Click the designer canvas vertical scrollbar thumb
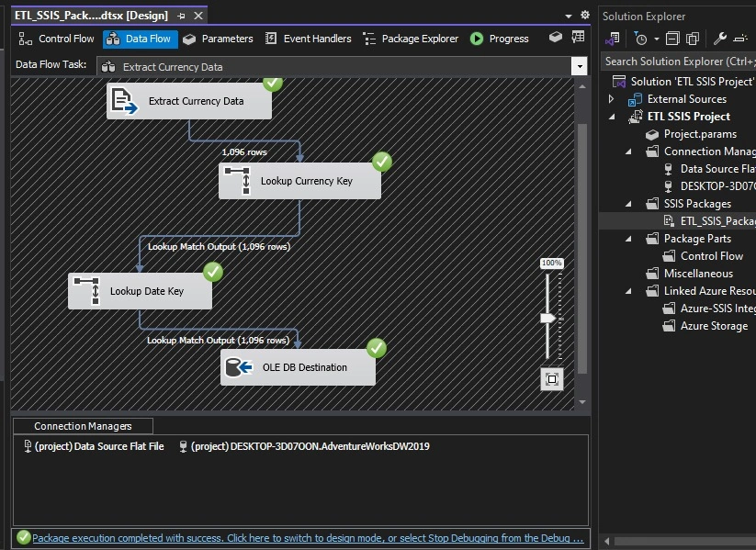 582,248
